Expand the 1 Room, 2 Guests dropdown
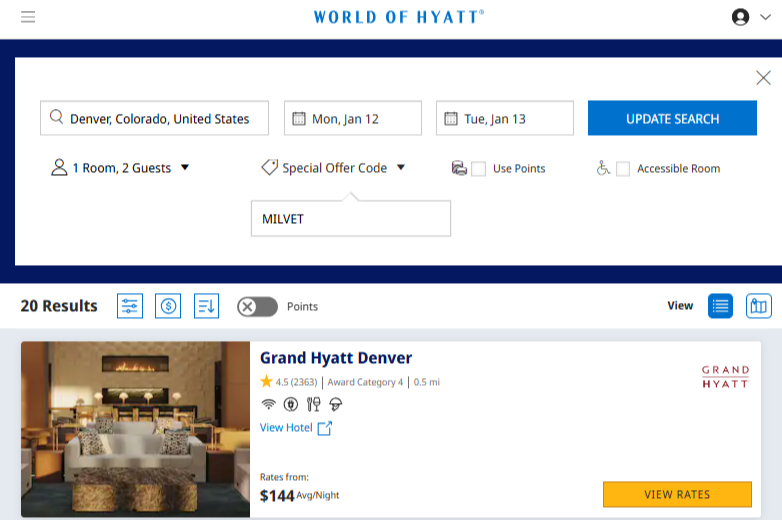Screen dimensions: 782x520 pyautogui.click(x=120, y=168)
